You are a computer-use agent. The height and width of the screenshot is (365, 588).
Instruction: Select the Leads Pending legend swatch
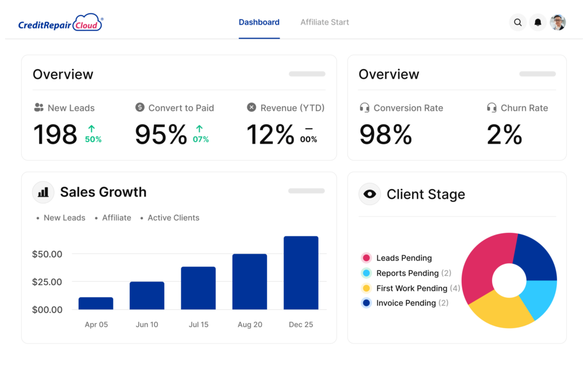[366, 258]
